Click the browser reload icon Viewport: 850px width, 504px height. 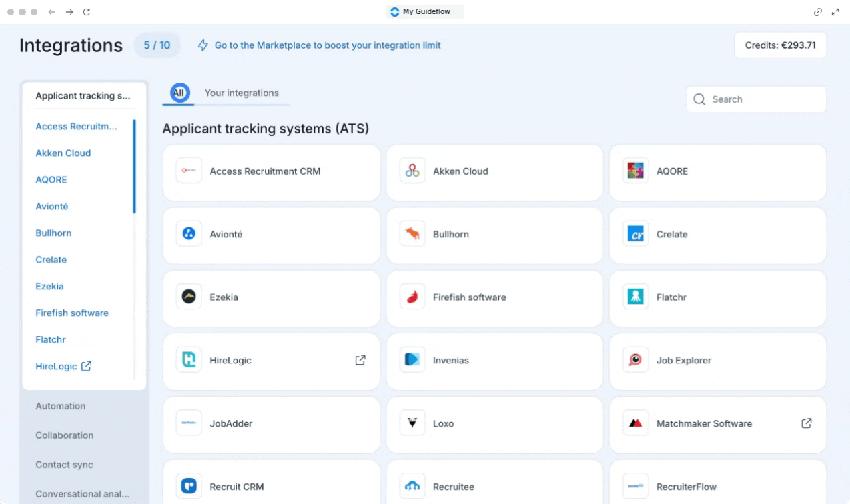coord(87,12)
